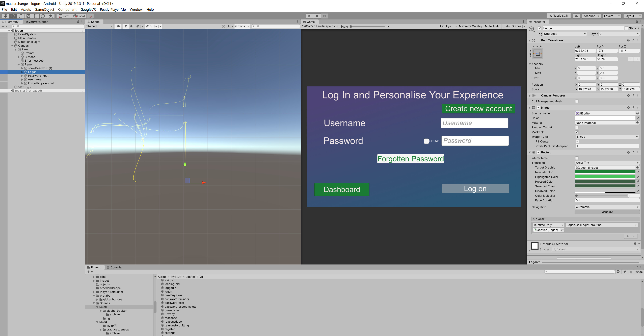Select the Move tool in the toolbar

coord(13,16)
